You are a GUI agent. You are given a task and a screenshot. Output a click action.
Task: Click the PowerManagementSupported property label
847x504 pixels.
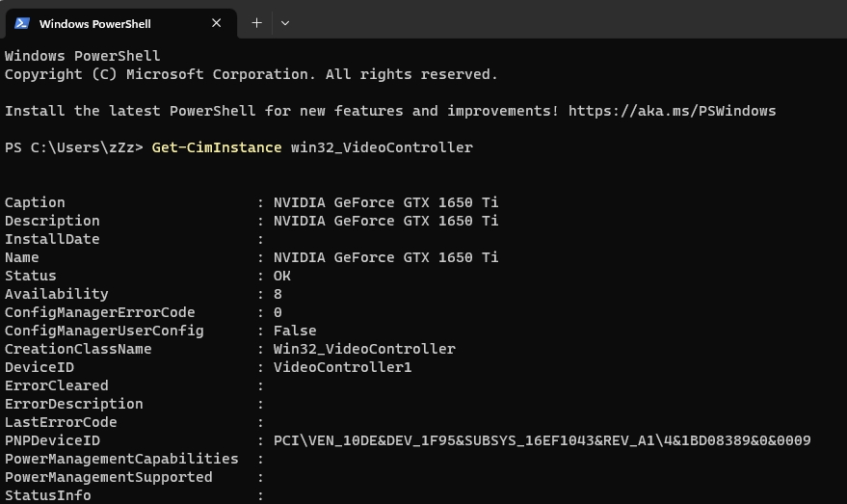(x=109, y=477)
